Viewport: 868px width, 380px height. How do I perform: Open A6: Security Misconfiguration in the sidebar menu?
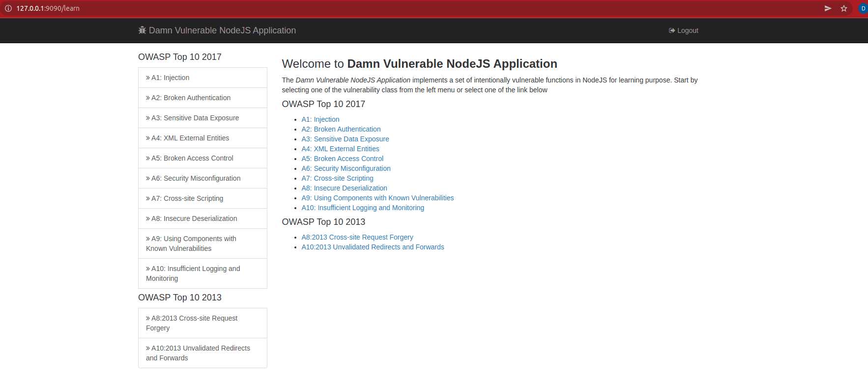[x=203, y=178]
